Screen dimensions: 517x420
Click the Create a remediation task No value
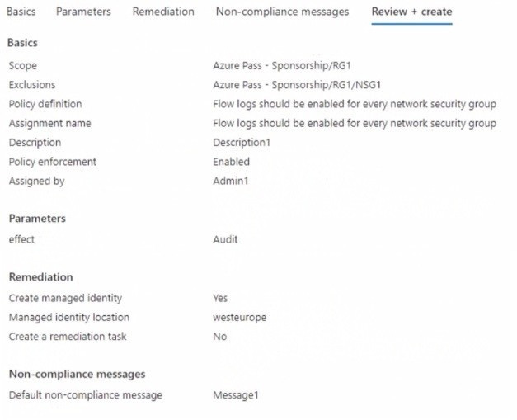[219, 337]
